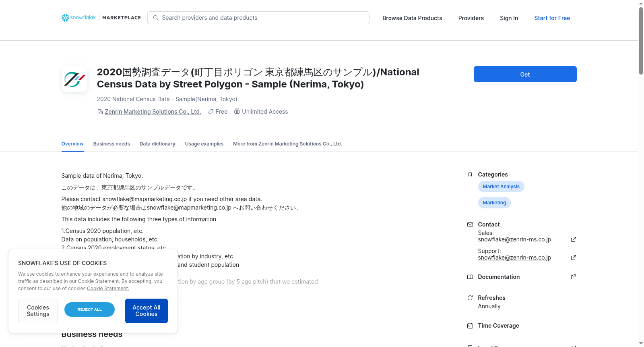Click the 'Unlimited Access' text

[265, 112]
